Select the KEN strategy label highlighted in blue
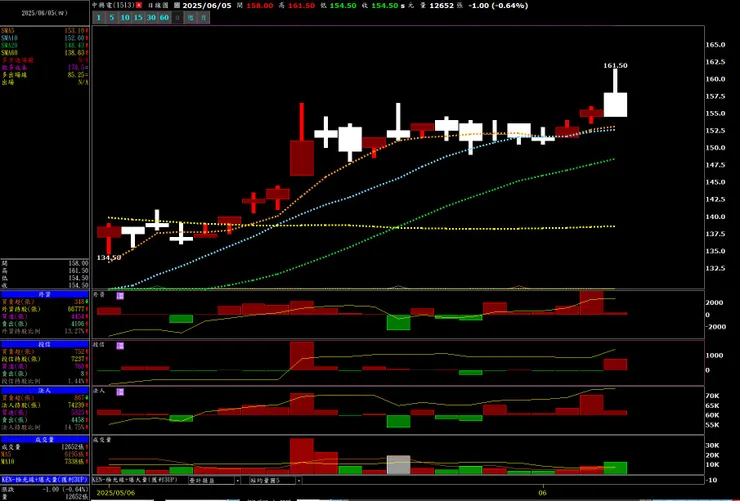 44,480
